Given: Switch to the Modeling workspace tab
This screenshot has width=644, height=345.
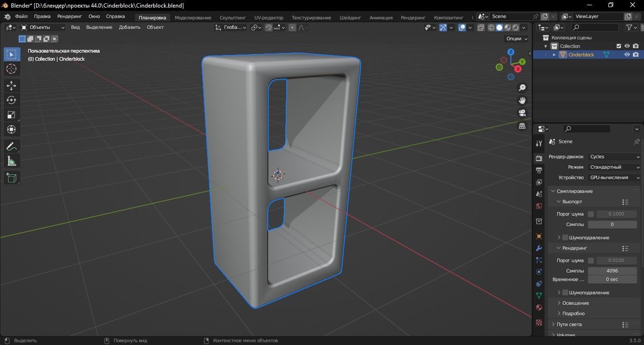Looking at the screenshot, I should tap(193, 18).
